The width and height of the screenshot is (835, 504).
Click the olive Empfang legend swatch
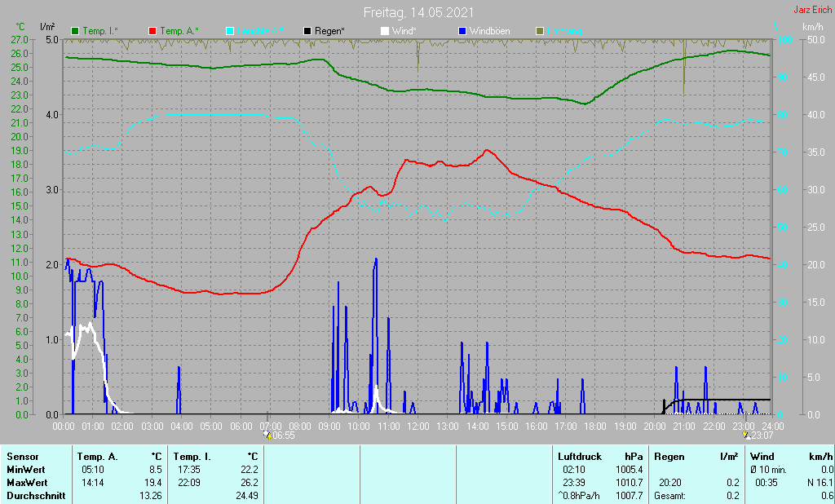pyautogui.click(x=540, y=32)
